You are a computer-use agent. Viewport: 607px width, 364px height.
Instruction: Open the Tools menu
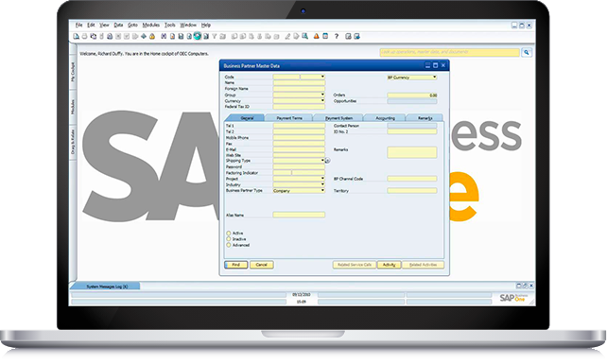[x=170, y=25]
